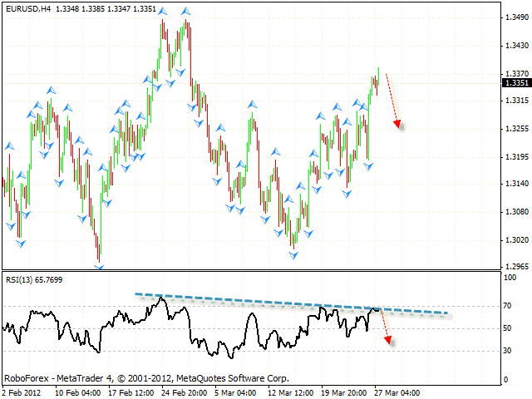Viewport: 532px width, 399px height.
Task: Click the 1.3020 price axis label
Action: (517, 240)
